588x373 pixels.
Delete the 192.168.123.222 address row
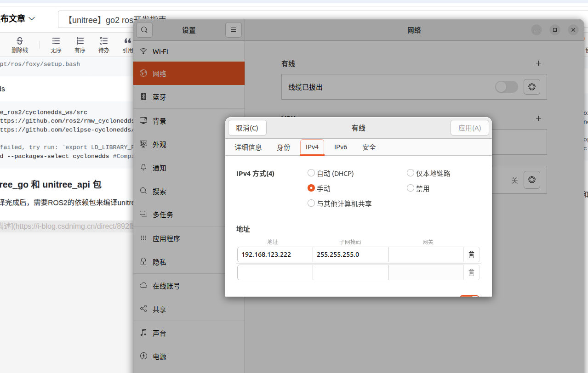click(471, 254)
